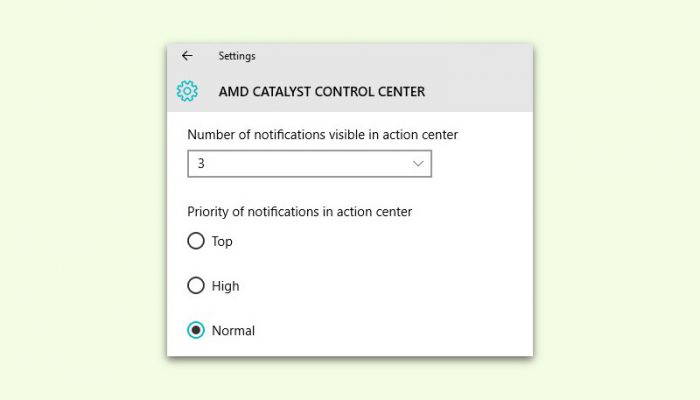Image resolution: width=700 pixels, height=400 pixels.
Task: Click the value 3 inside the dropdown
Action: click(x=201, y=163)
